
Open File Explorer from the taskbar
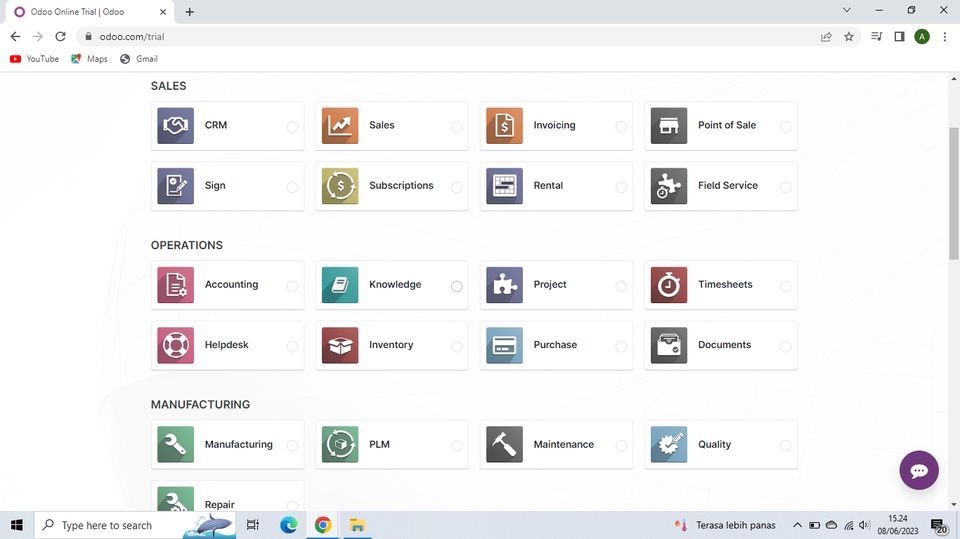click(357, 525)
